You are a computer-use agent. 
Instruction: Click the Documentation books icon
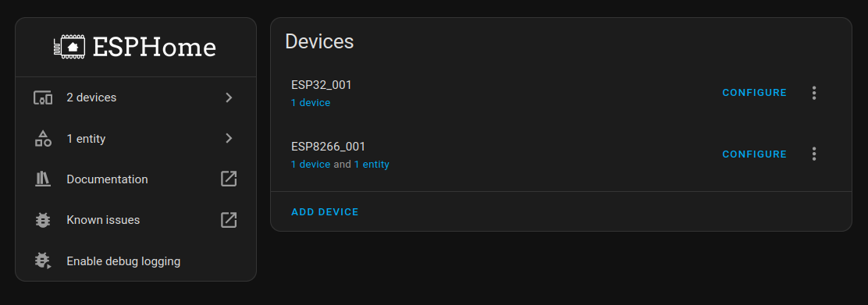pos(43,179)
